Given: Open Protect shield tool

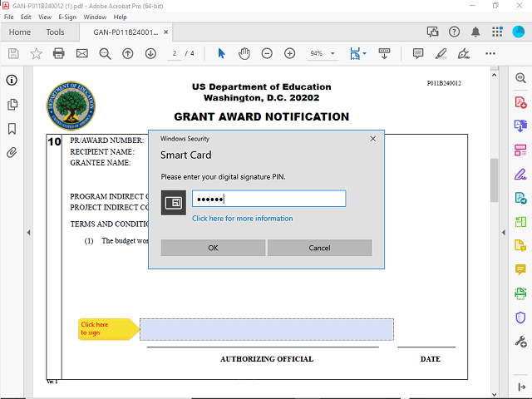Looking at the screenshot, I should pos(520,318).
